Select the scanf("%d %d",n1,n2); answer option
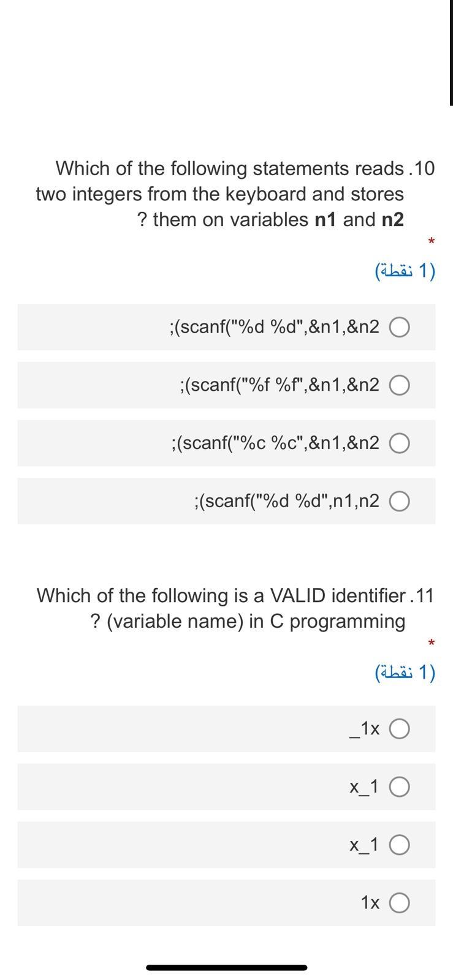 pos(400,500)
